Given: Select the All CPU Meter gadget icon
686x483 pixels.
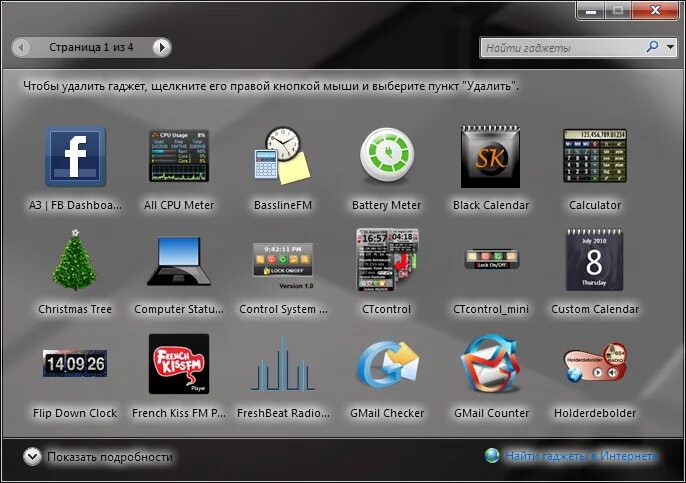Looking at the screenshot, I should [x=179, y=156].
